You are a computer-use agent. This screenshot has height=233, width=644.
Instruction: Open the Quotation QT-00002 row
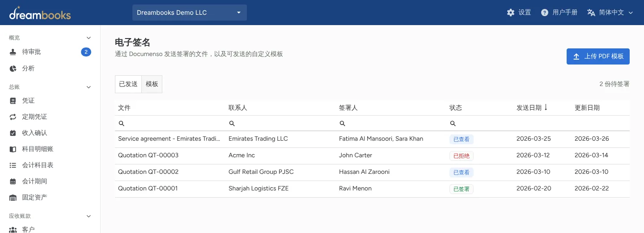point(372,173)
